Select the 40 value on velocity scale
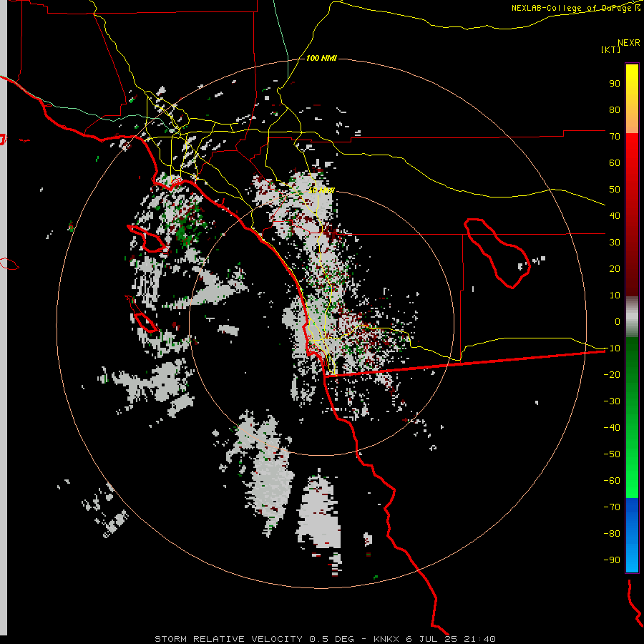Viewport: 644px width, 644px height. click(x=615, y=215)
